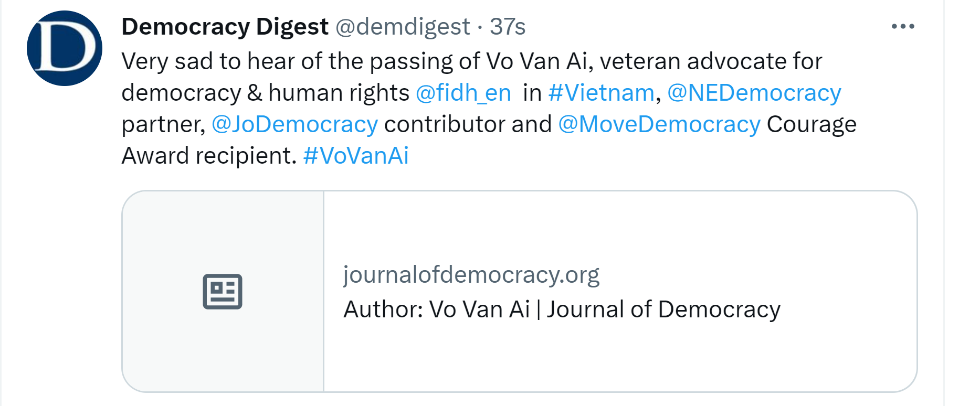Click the gray placeholder thumbnail of the link card
980x406 pixels.
click(223, 236)
